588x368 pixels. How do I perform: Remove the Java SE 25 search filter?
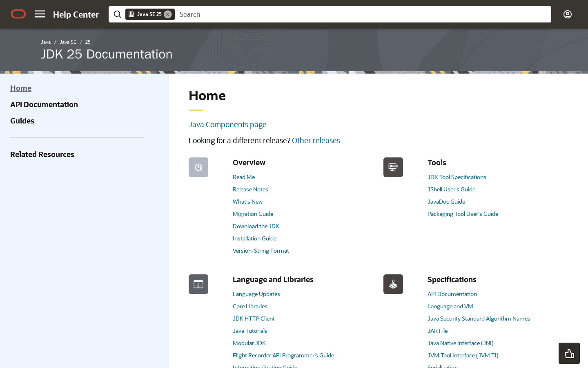tap(167, 14)
